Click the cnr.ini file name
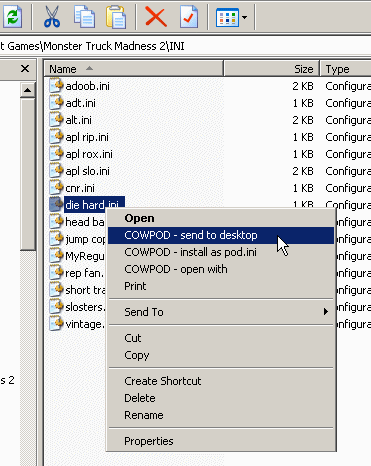The width and height of the screenshot is (371, 466). (x=80, y=188)
